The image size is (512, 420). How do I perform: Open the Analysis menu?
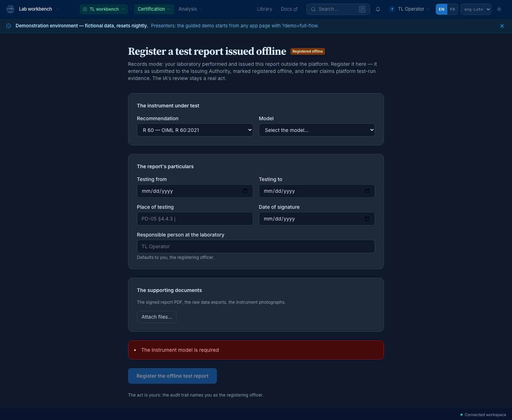pos(191,9)
